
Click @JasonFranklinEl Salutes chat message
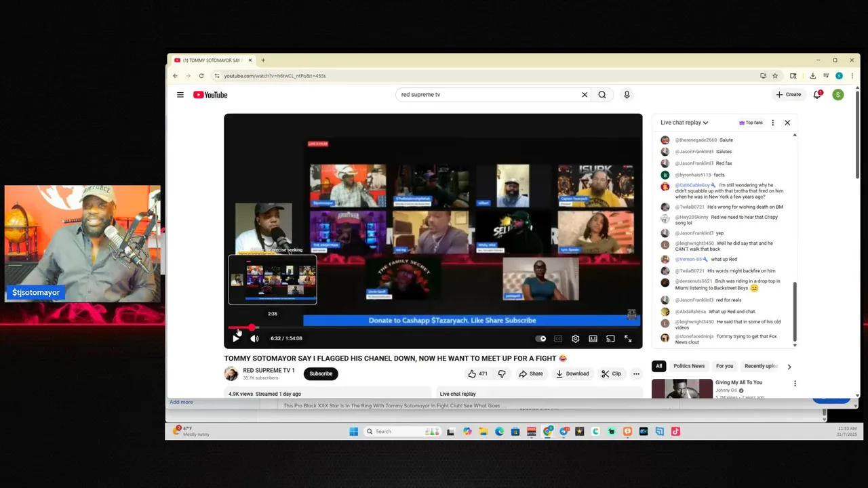[x=724, y=152]
